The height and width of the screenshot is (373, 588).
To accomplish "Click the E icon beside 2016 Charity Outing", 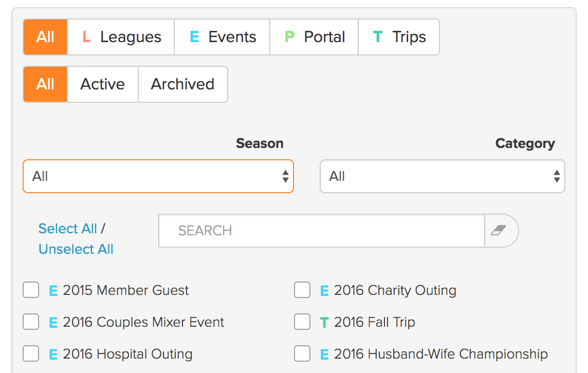I will pyautogui.click(x=324, y=290).
